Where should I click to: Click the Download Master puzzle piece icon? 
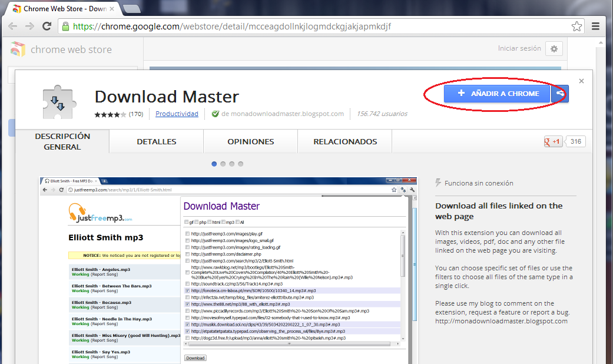(60, 102)
